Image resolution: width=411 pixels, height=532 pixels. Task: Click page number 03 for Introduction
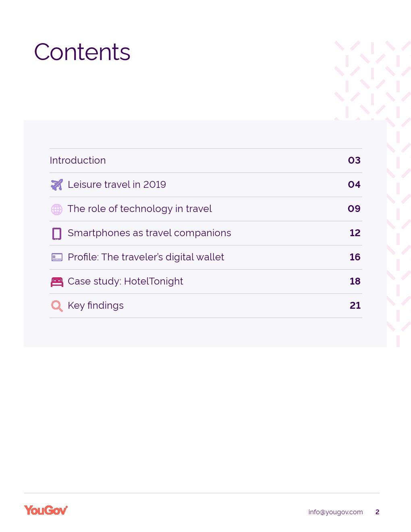[x=354, y=160]
